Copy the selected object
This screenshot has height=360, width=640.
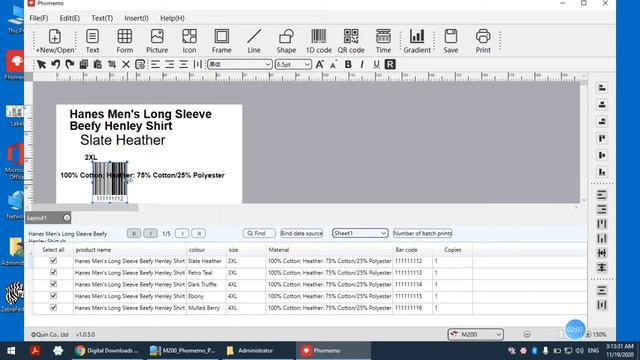(84, 64)
